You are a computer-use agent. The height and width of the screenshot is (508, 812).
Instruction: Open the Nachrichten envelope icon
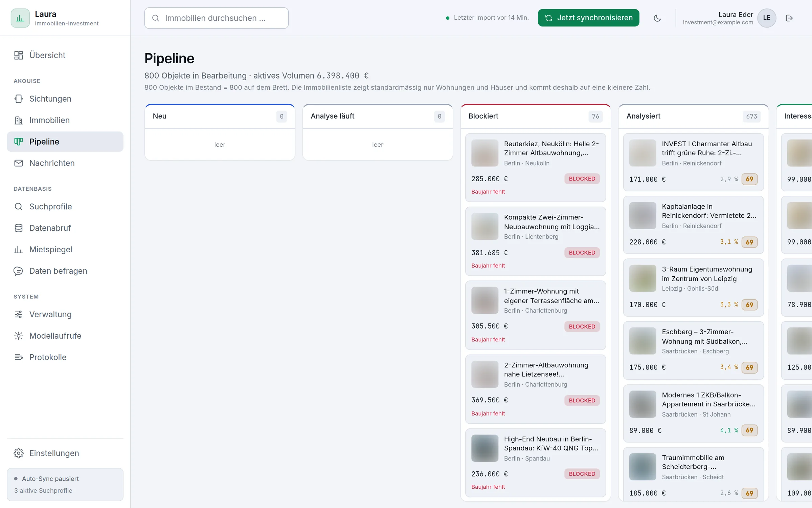(x=19, y=163)
